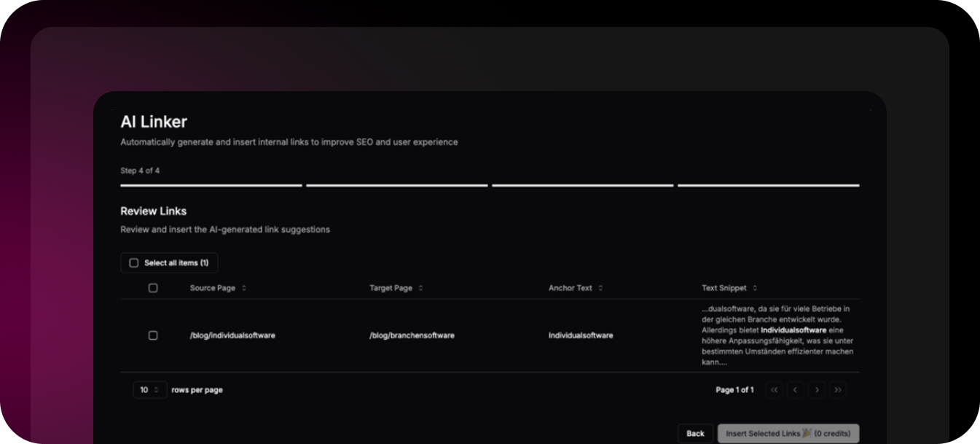
Task: Go to the next page button
Action: (x=817, y=390)
